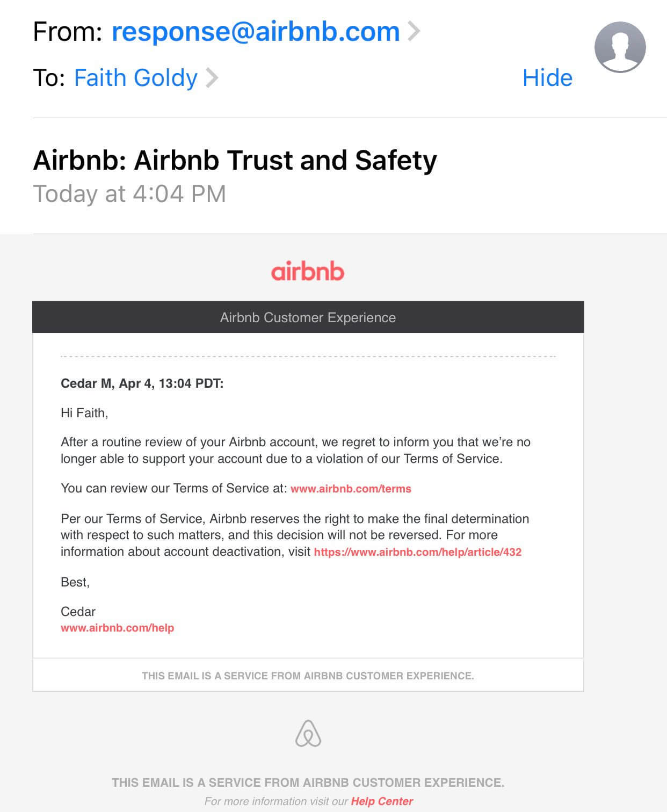Screen dimensions: 667x812
Task: Click the paragraph about Terms of Service violation
Action: pos(295,450)
